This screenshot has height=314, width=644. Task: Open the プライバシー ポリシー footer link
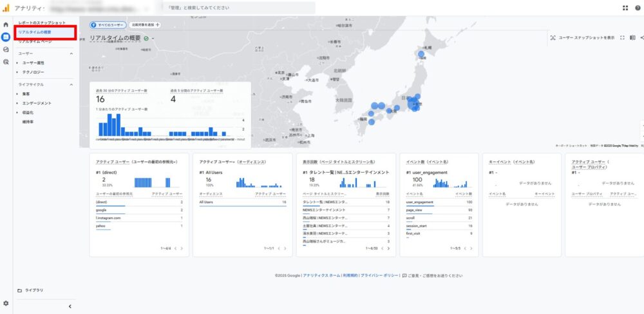(x=379, y=275)
